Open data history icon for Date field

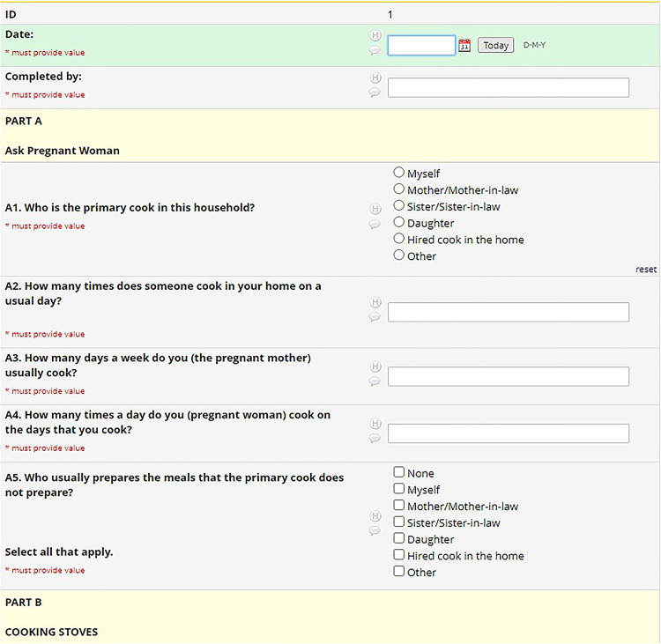[x=375, y=35]
